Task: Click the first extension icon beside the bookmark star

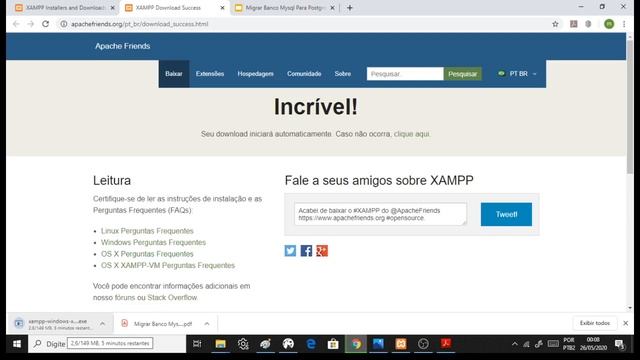Action: (x=573, y=24)
